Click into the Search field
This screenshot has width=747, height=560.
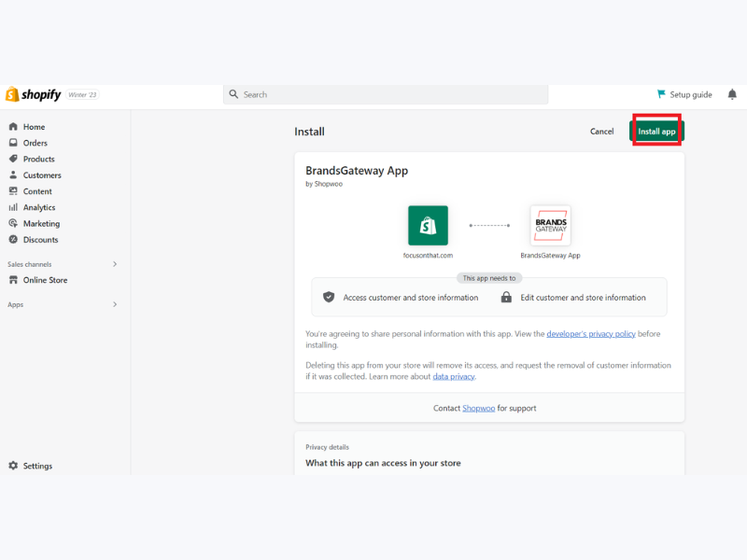[x=386, y=94]
